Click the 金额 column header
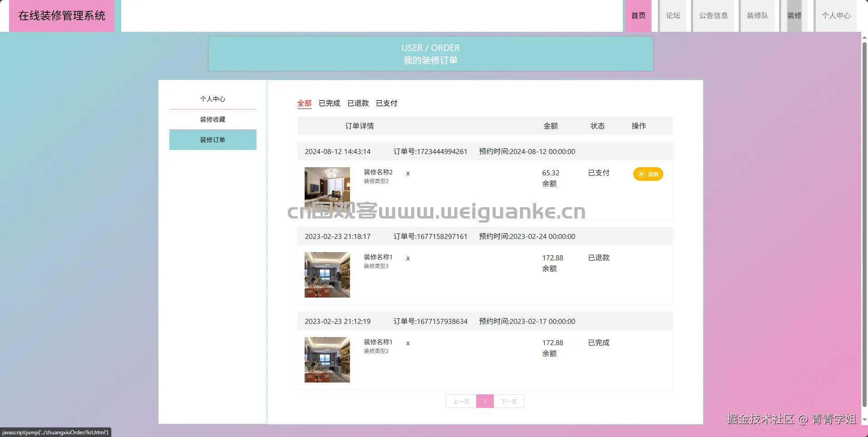This screenshot has width=868, height=437. 551,126
